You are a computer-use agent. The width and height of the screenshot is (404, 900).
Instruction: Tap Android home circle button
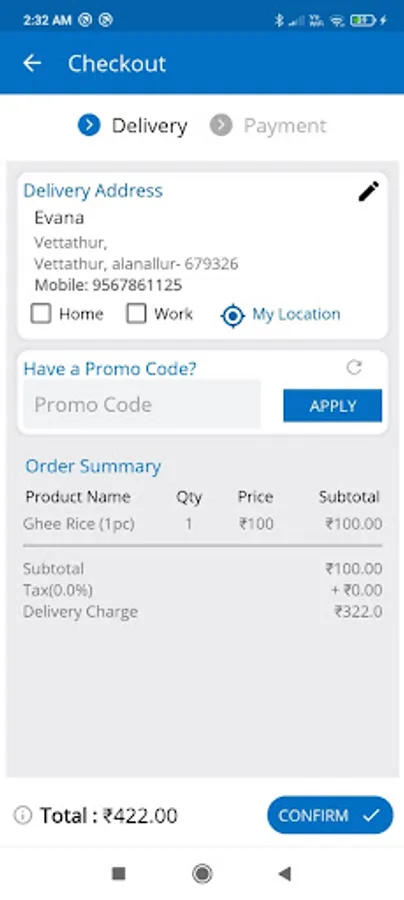pyautogui.click(x=202, y=874)
